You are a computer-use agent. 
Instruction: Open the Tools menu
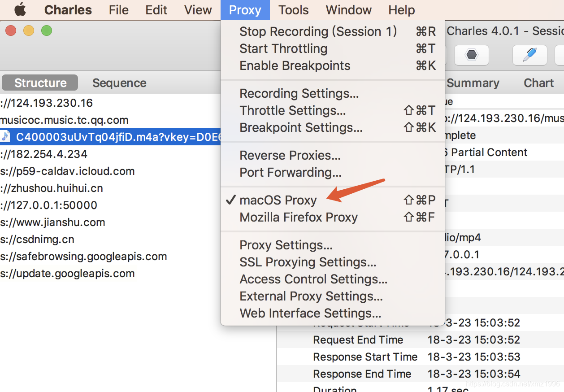(x=294, y=10)
